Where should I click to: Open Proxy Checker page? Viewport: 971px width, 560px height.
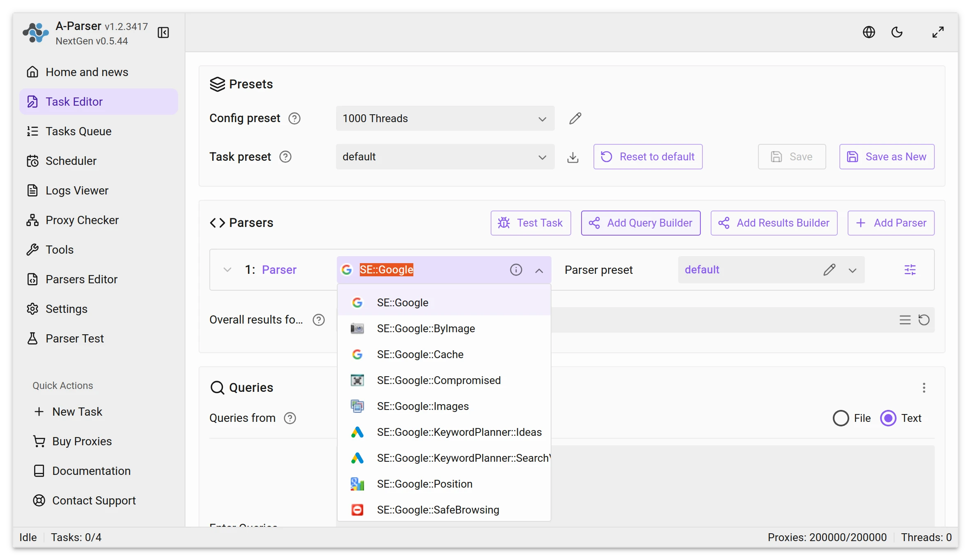pos(99,220)
